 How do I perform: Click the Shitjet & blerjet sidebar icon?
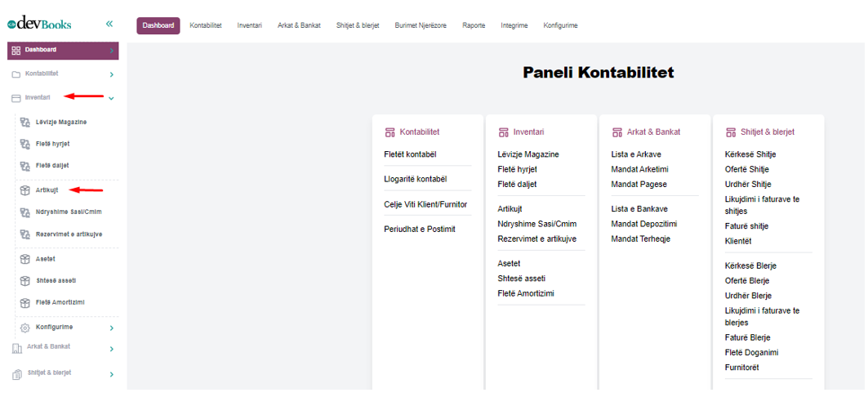[x=16, y=374]
